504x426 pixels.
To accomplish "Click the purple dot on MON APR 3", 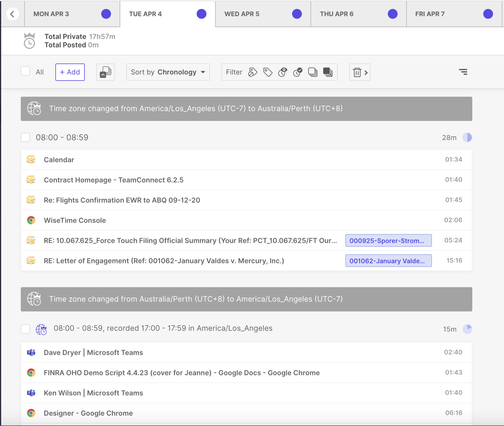I will pyautogui.click(x=106, y=14).
